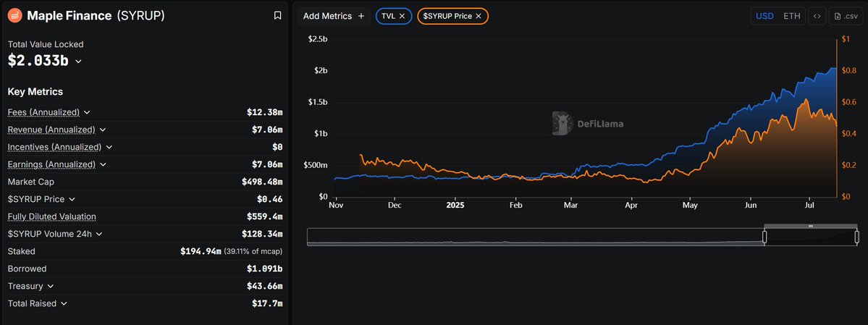Click the $2.5b left axis label
Viewport: 868px width, 325px height.
pos(318,39)
